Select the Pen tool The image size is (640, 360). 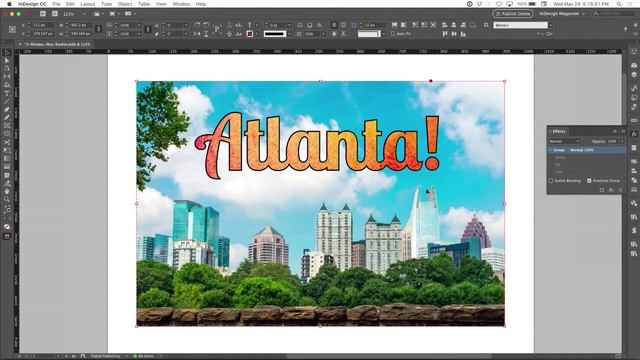pos(7,109)
